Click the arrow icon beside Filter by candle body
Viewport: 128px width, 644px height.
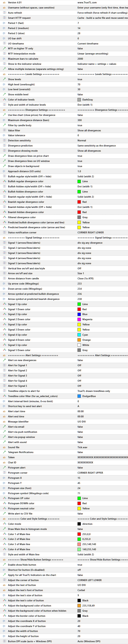pyautogui.click(x=4, y=125)
